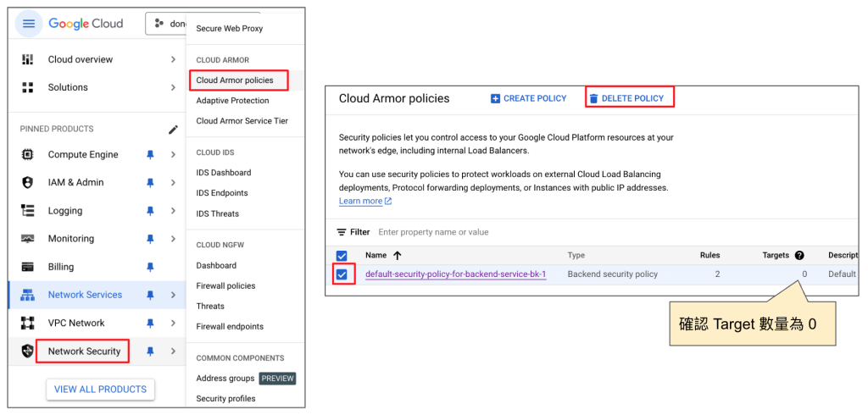This screenshot has width=868, height=415.
Task: Open default-security-policy-for-backend-service-bk-1 policy link
Action: coord(455,274)
